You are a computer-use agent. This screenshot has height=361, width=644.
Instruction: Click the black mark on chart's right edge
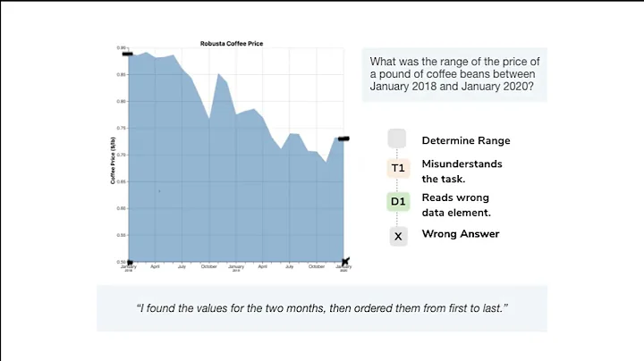tap(343, 139)
